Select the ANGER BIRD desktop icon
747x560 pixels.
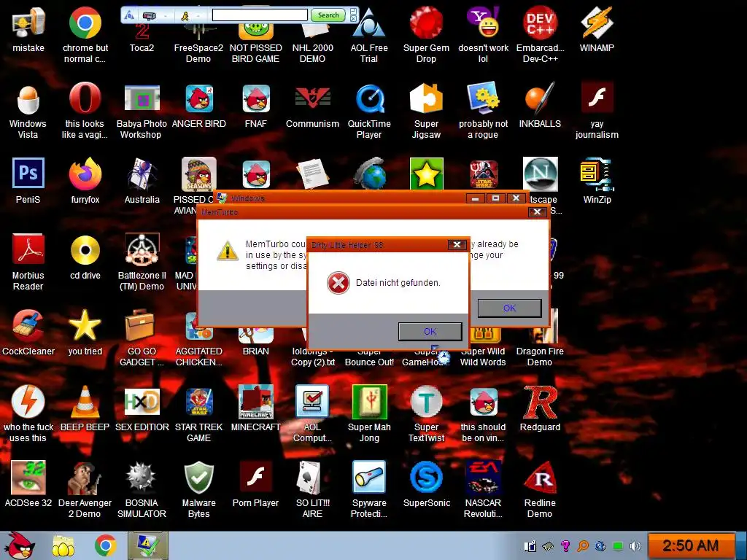tap(198, 105)
